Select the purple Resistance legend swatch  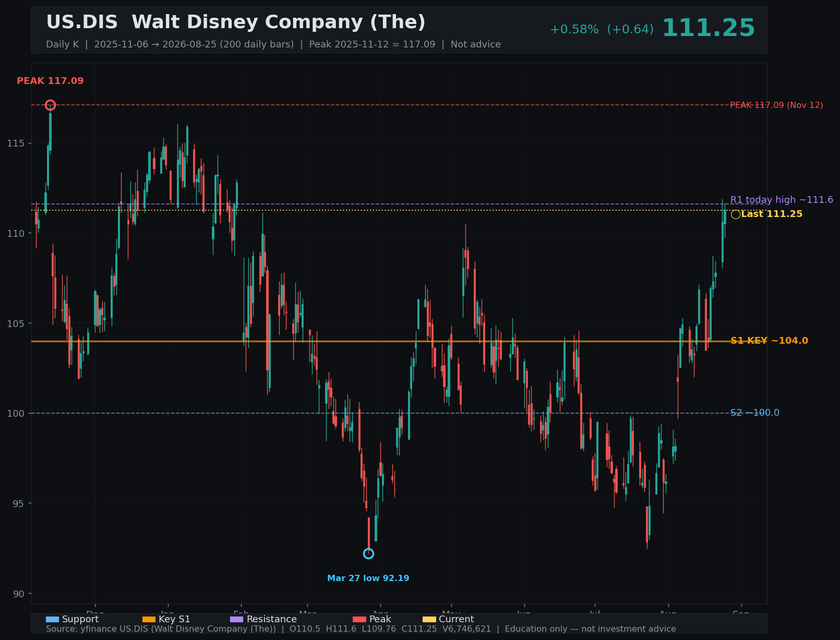[x=237, y=620]
